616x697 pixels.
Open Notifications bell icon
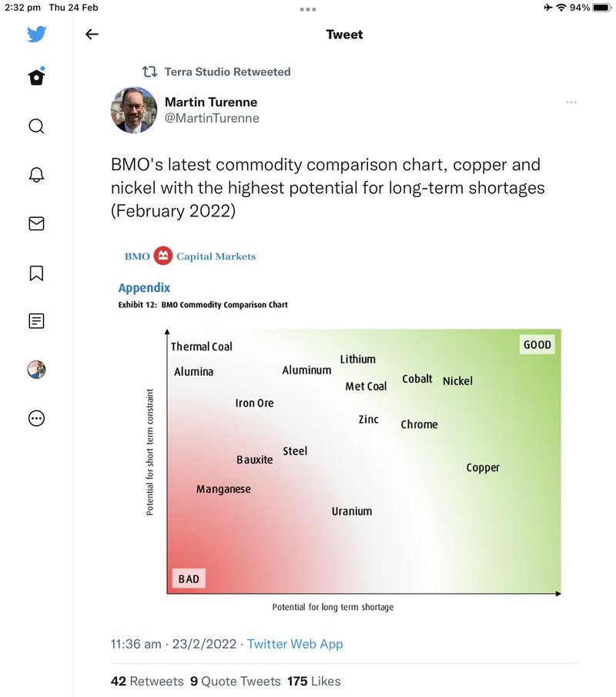[36, 175]
